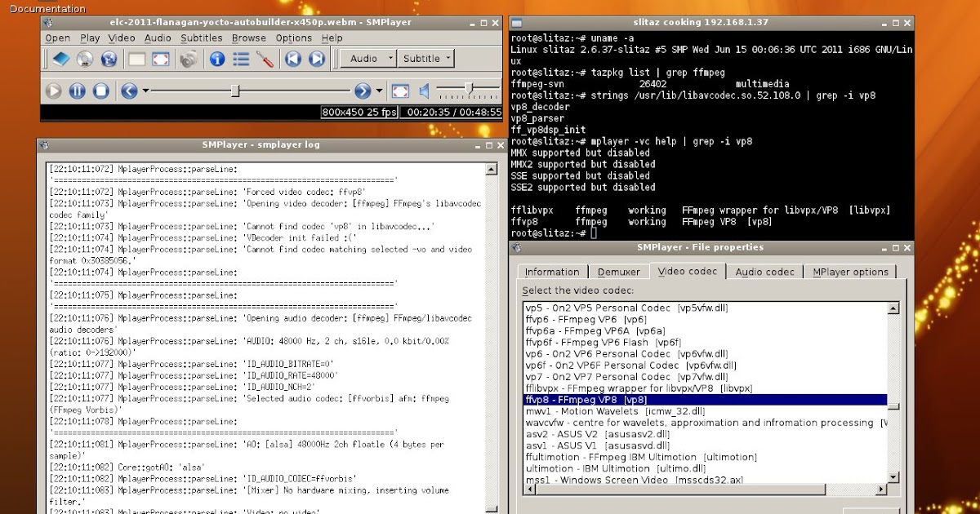The height and width of the screenshot is (514, 980).
Task: Expand the rewind options arrow
Action: (x=145, y=91)
